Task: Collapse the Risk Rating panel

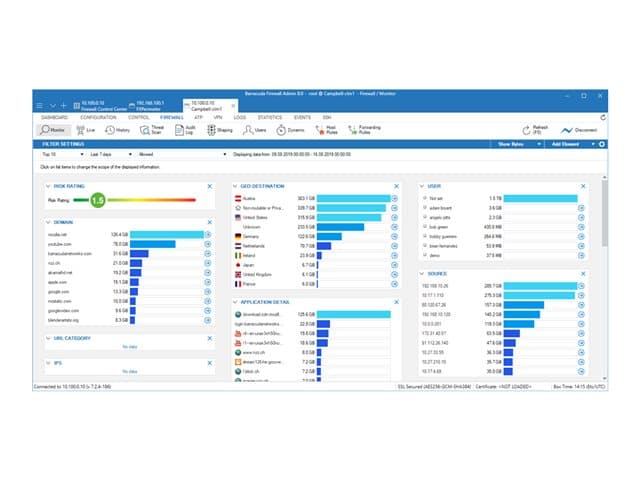Action: coord(48,186)
